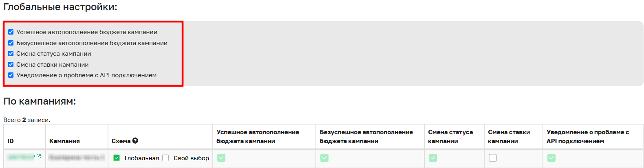Toggle global 'Смена ставки кампании' checkbox
Screen dimensions: 644x168
(11, 64)
